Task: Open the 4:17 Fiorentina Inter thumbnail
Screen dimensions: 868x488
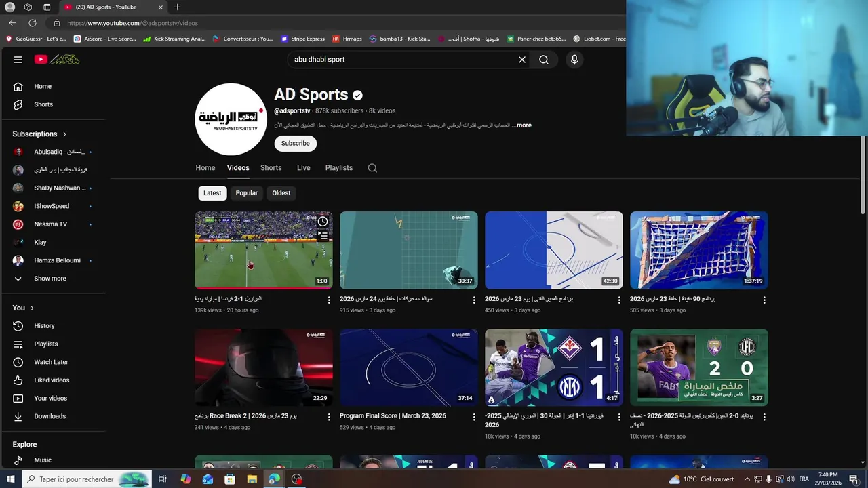Action: (x=554, y=367)
